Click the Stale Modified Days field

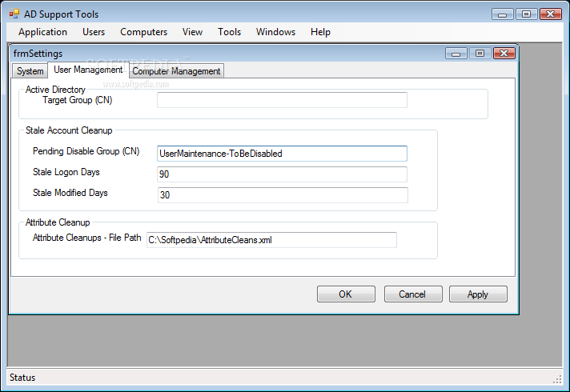tap(283, 194)
